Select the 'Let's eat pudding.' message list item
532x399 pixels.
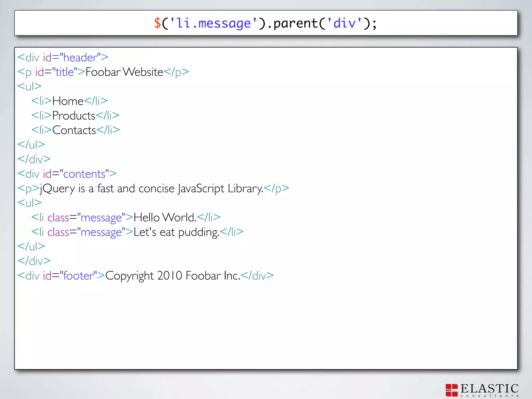click(137, 232)
